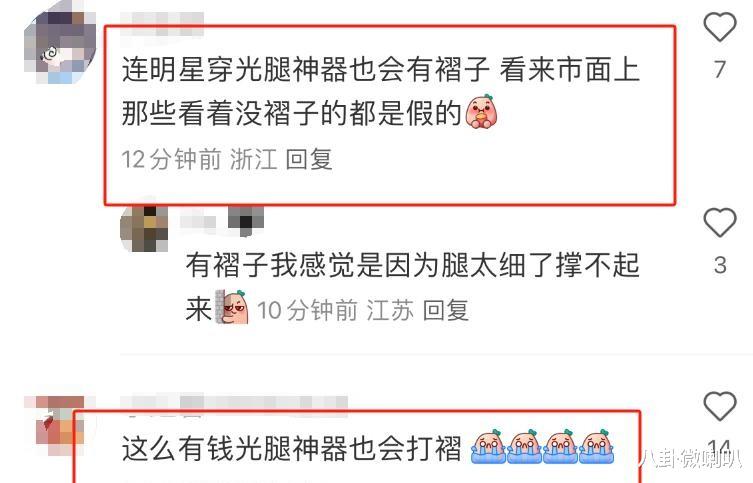Select comment text 这么有钱光腿神器也会打褶
The image size is (753, 483).
[291, 448]
